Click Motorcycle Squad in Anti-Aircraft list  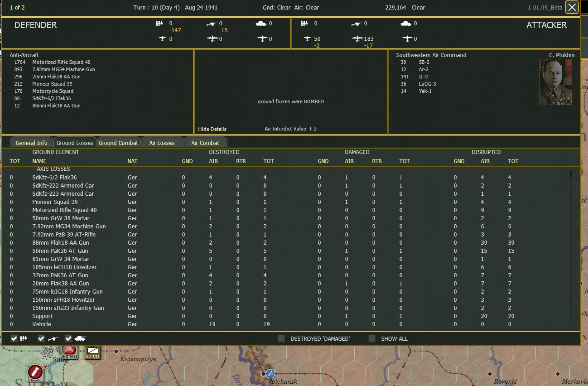tap(52, 91)
